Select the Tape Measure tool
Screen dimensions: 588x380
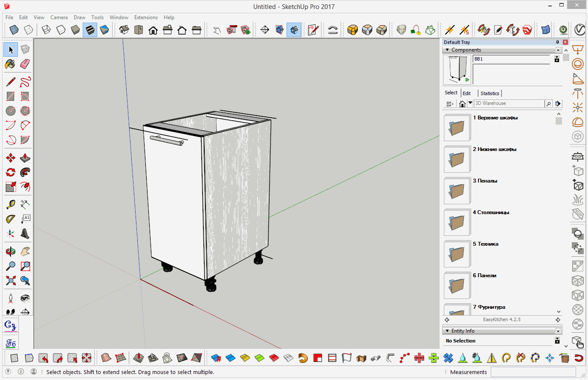click(11, 205)
